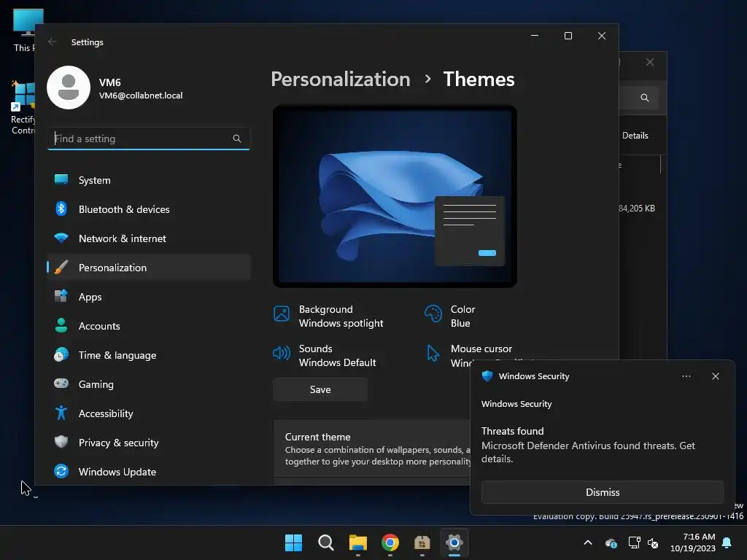Open System settings category
747x560 pixels.
tap(149, 180)
